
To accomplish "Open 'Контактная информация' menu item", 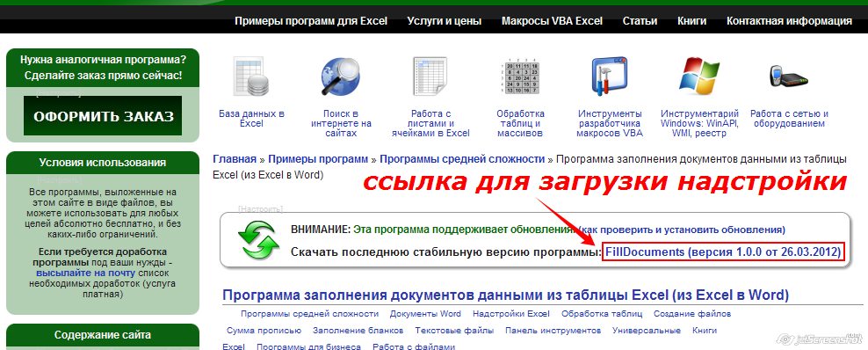I will coord(789,21).
